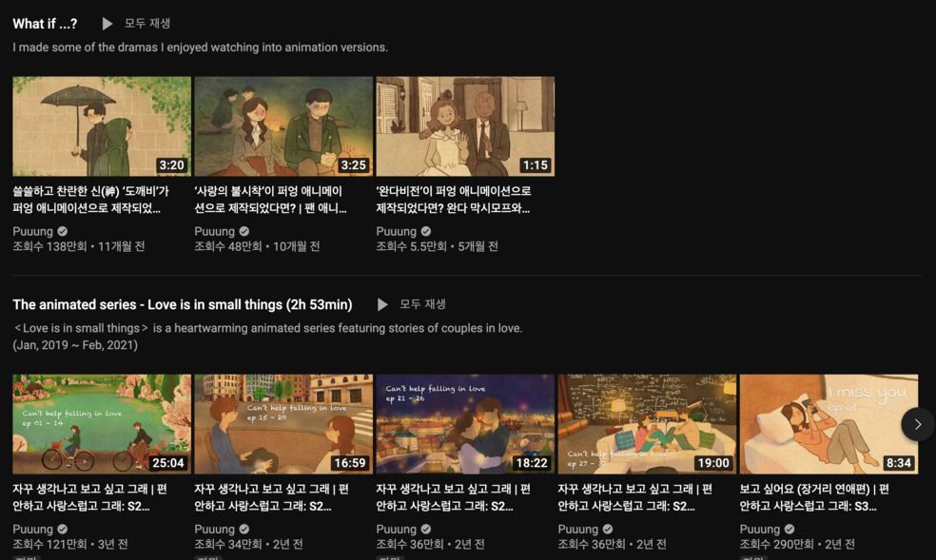The width and height of the screenshot is (936, 560).
Task: Click the text '조회수 48만회 • 10개월 전'
Action: click(x=257, y=246)
